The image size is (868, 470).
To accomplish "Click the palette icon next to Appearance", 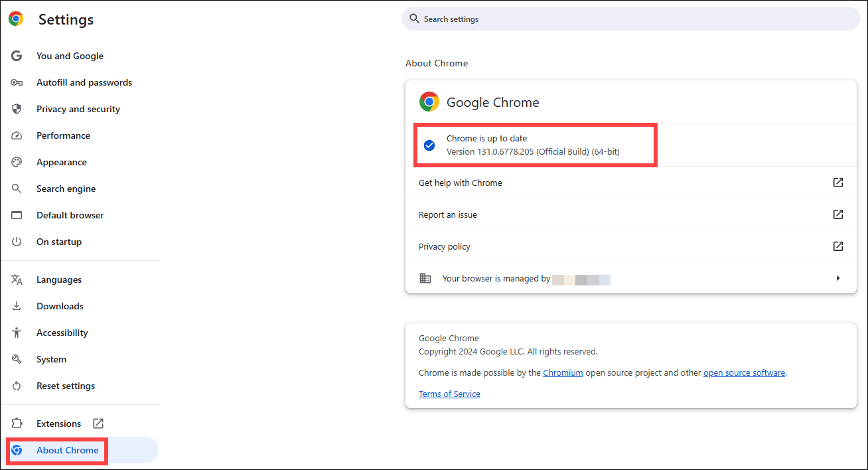I will (x=17, y=162).
